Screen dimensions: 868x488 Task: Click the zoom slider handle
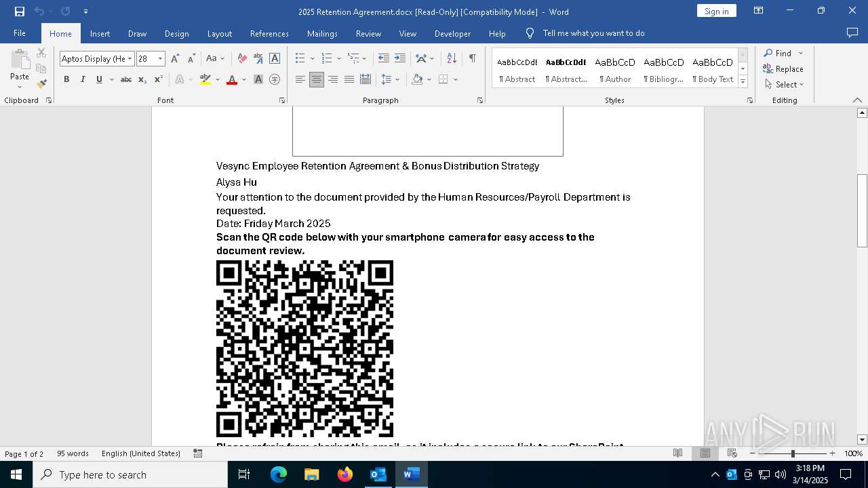[793, 453]
